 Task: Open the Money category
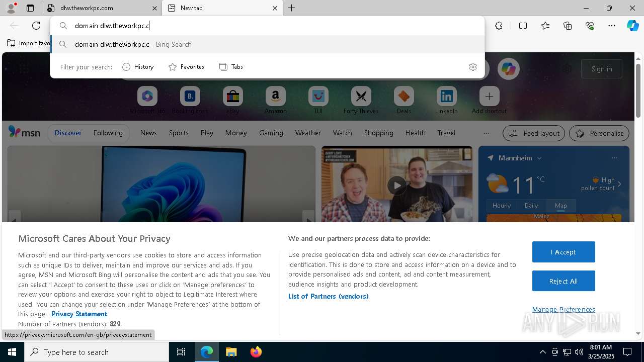[x=236, y=133]
